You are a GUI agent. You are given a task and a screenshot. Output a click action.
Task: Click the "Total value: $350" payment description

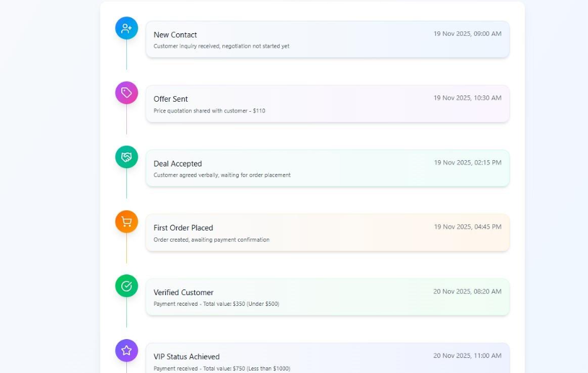[x=216, y=304]
